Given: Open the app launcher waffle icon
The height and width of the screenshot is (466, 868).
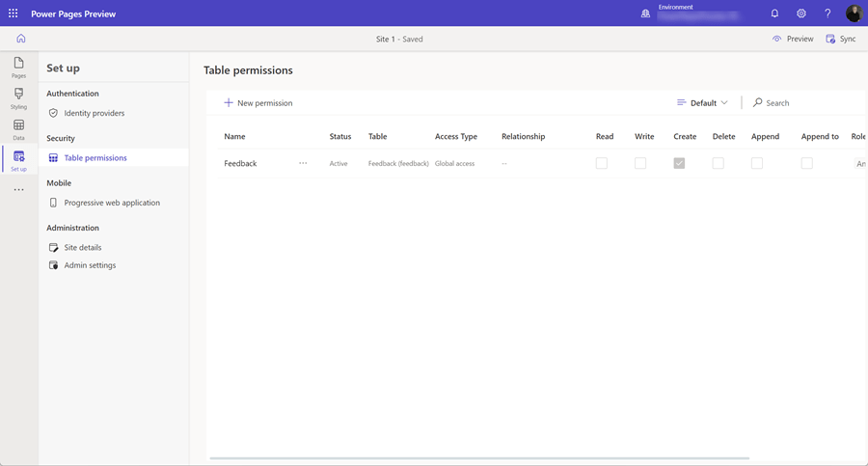Looking at the screenshot, I should 13,14.
